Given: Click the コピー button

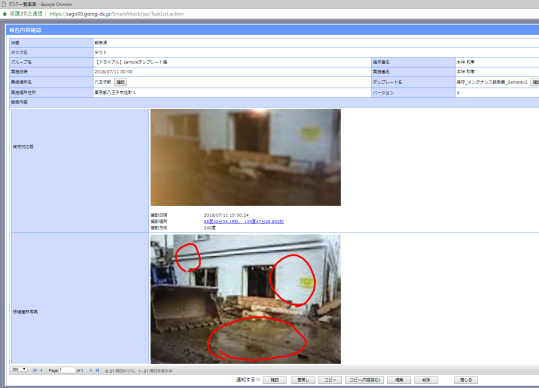Looking at the screenshot, I should pyautogui.click(x=330, y=380).
